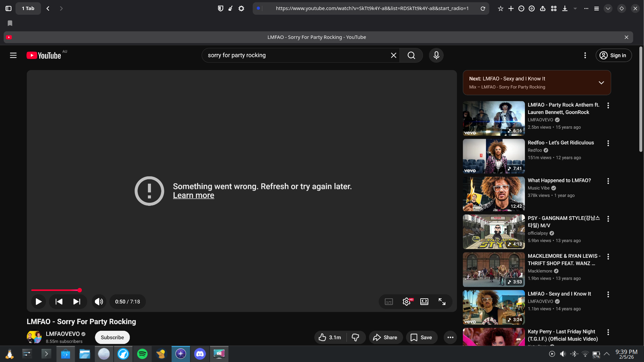This screenshot has height=362, width=644.
Task: Skip to the next video
Action: [x=77, y=302]
